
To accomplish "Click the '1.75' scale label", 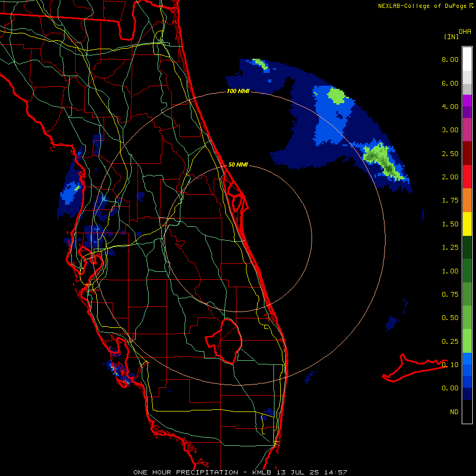I will click(x=450, y=200).
